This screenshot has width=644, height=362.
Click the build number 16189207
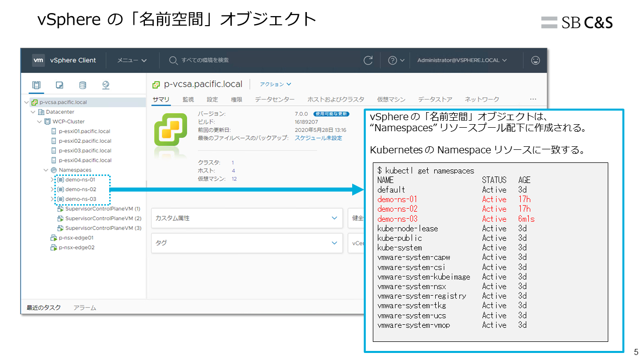pyautogui.click(x=306, y=122)
